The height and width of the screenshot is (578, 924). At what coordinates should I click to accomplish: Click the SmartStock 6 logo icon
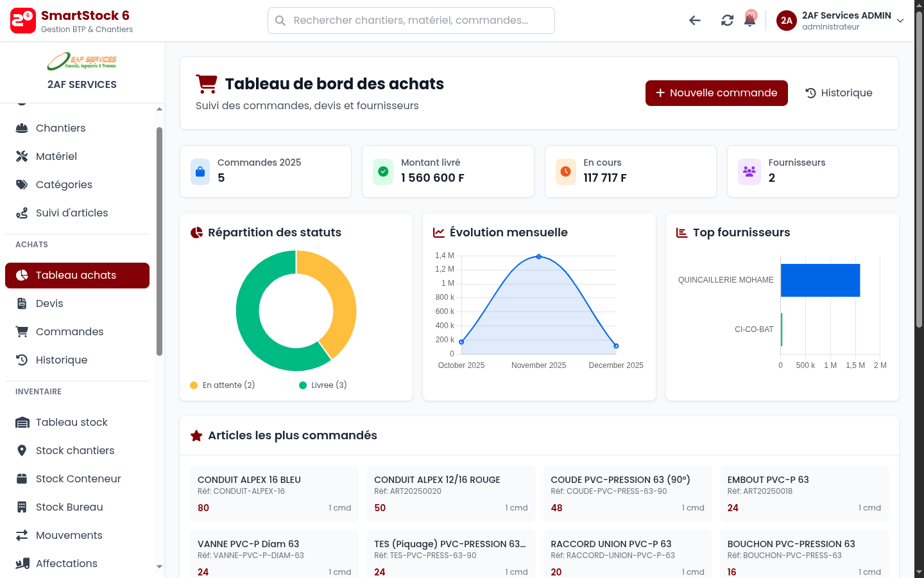(23, 21)
